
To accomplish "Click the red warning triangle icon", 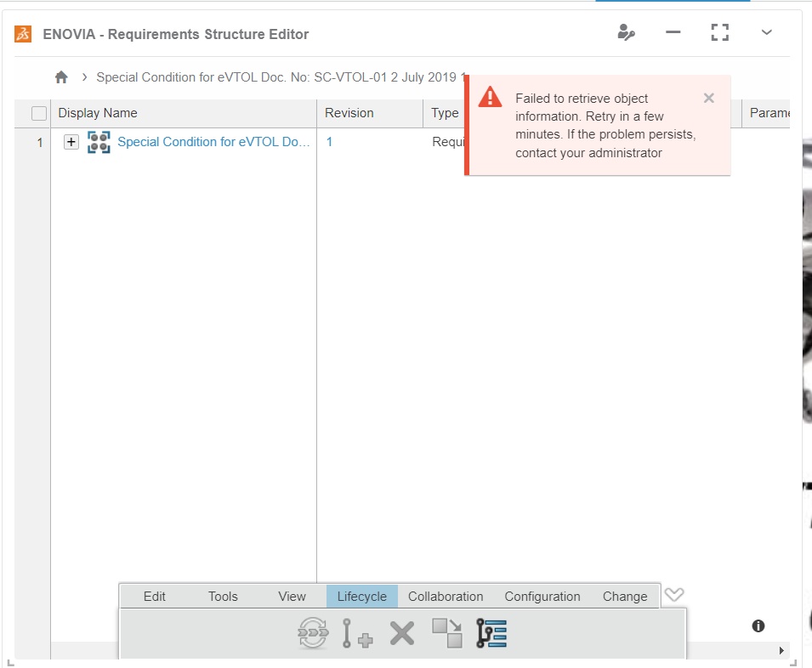I will (x=490, y=97).
